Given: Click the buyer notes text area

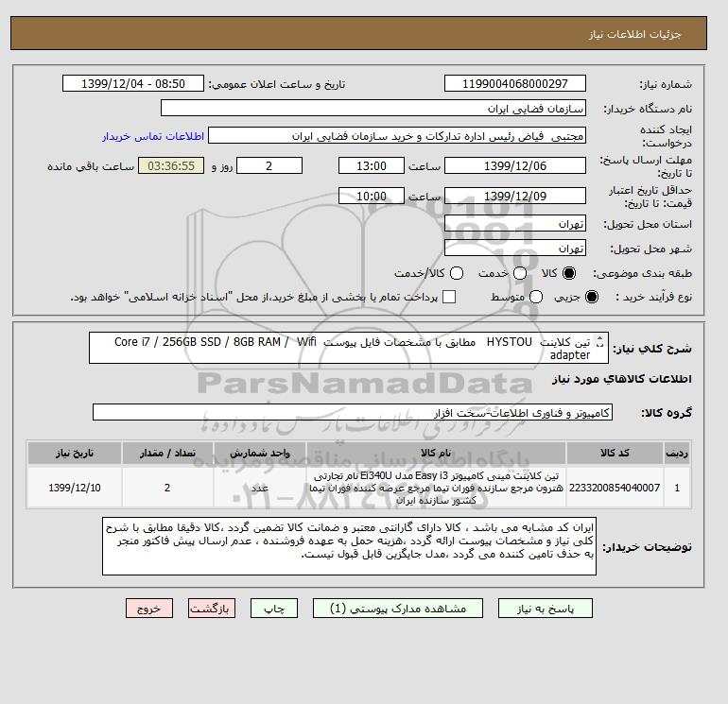Looking at the screenshot, I should coord(349,546).
